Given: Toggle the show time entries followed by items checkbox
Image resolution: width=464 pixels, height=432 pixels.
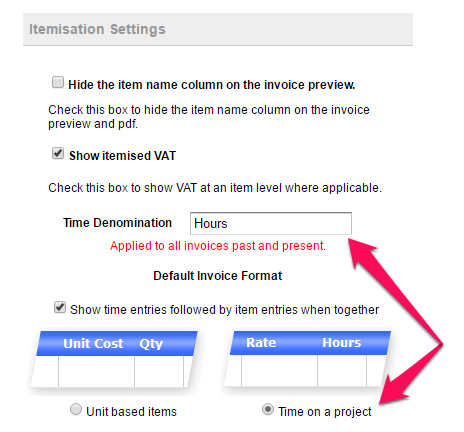Looking at the screenshot, I should 60,307.
